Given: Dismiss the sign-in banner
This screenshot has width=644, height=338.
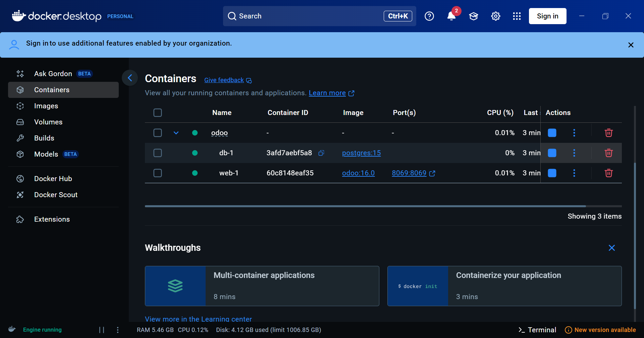Looking at the screenshot, I should coord(631,45).
